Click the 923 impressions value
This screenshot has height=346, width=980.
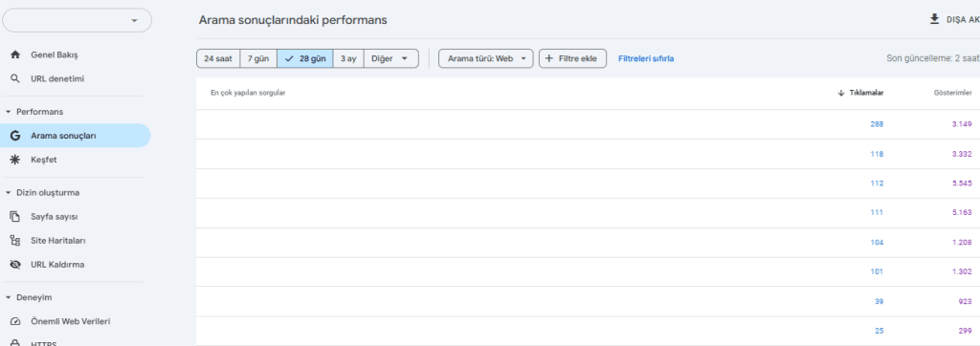[x=965, y=302]
